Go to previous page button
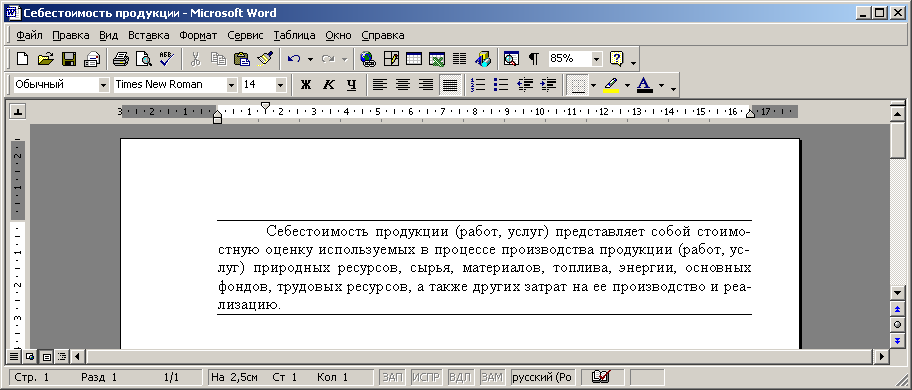The height and width of the screenshot is (390, 912). click(897, 309)
